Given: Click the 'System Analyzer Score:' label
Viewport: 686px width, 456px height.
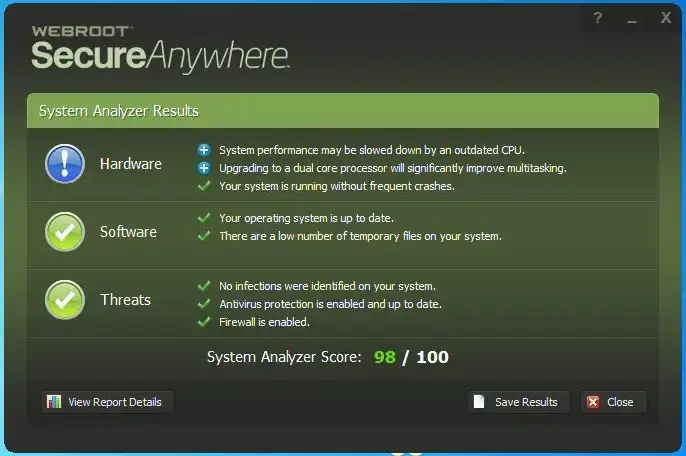Looking at the screenshot, I should pyautogui.click(x=284, y=357).
